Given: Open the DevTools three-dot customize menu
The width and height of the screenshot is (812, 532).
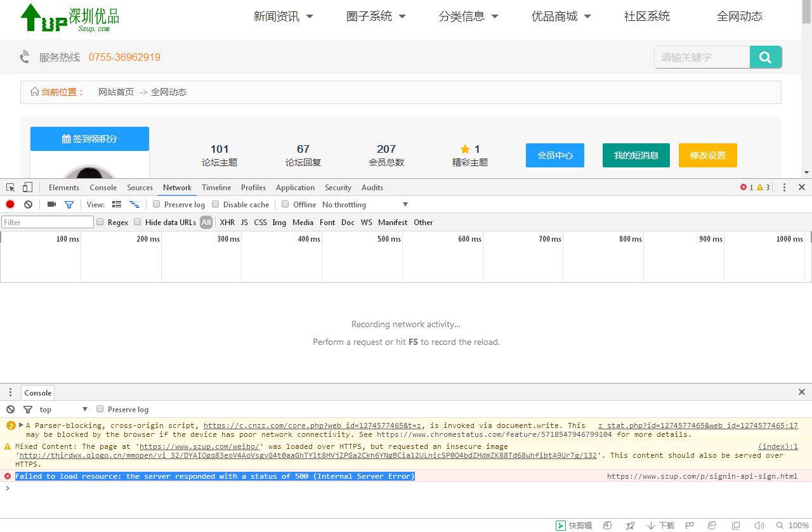Looking at the screenshot, I should pyautogui.click(x=784, y=187).
